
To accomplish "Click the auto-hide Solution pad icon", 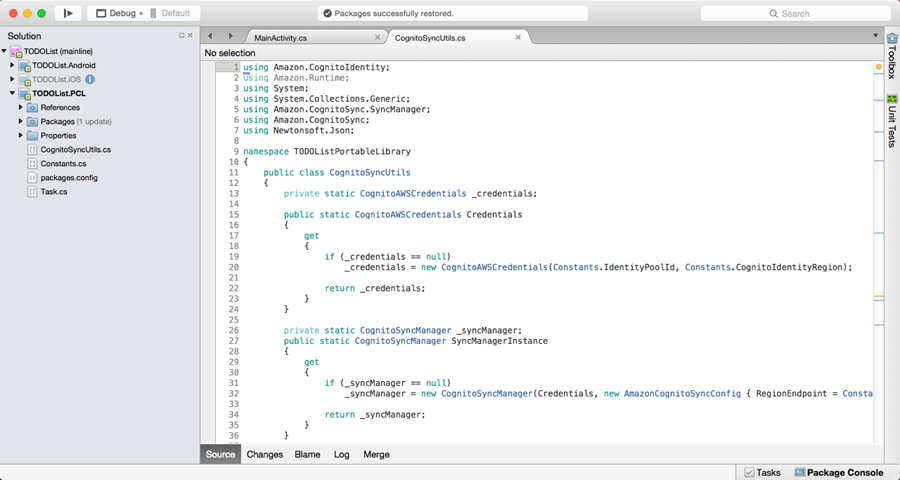I will [181, 36].
